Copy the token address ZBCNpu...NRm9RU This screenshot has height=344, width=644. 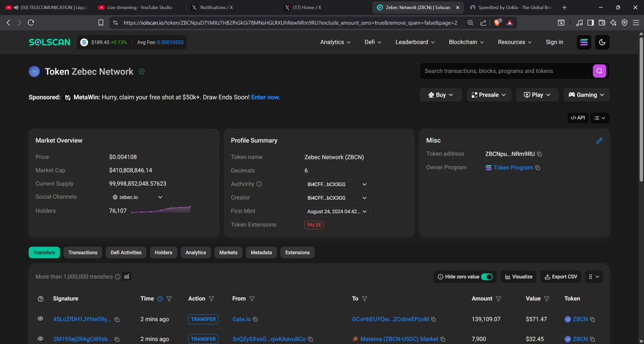click(539, 154)
